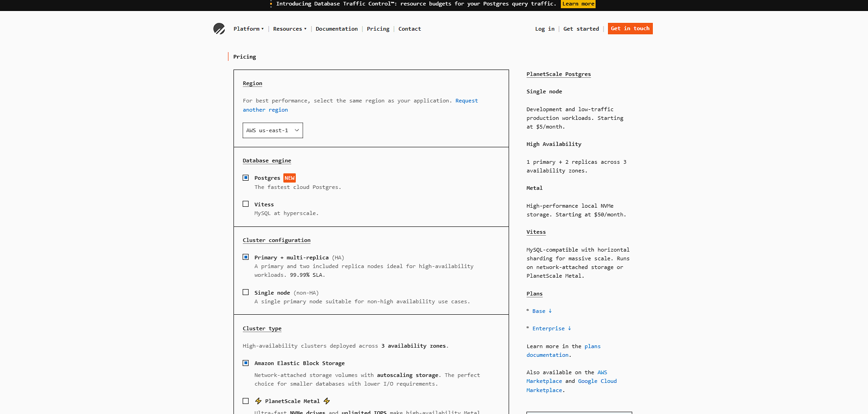Image resolution: width=868 pixels, height=414 pixels.
Task: Click the Plans heading in the sidebar
Action: pos(534,294)
